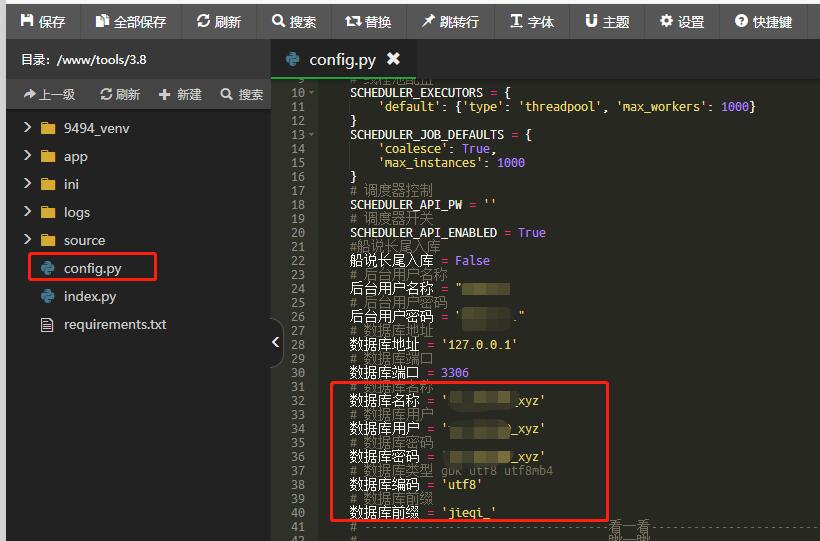Search files with the sidebar 搜索 button
Screen dimensions: 820x541
pos(242,95)
